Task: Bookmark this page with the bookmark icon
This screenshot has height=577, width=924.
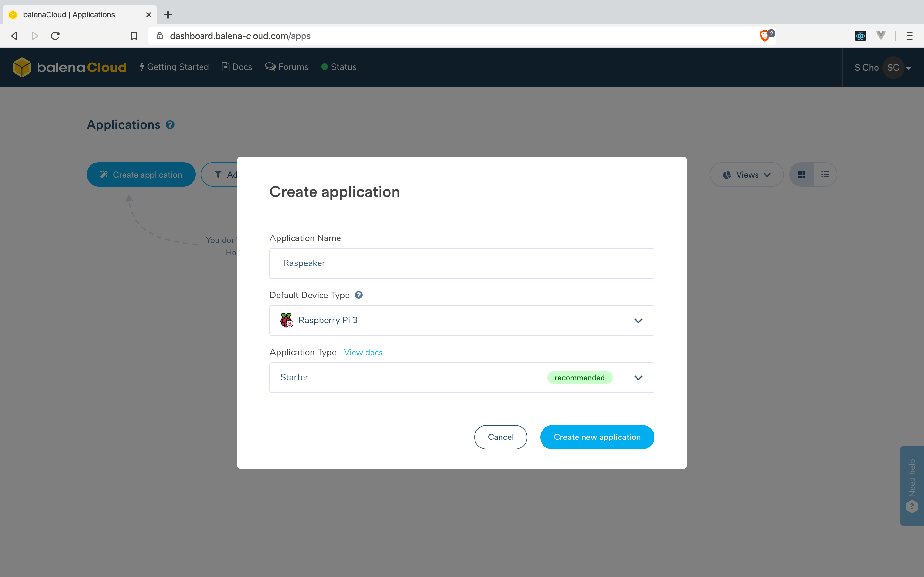Action: click(134, 36)
